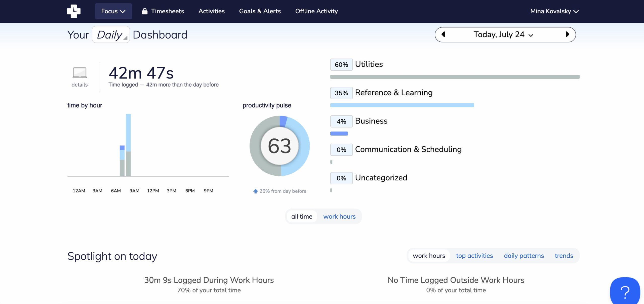The height and width of the screenshot is (304, 644).
Task: Go to the previous day arrow
Action: click(x=444, y=34)
